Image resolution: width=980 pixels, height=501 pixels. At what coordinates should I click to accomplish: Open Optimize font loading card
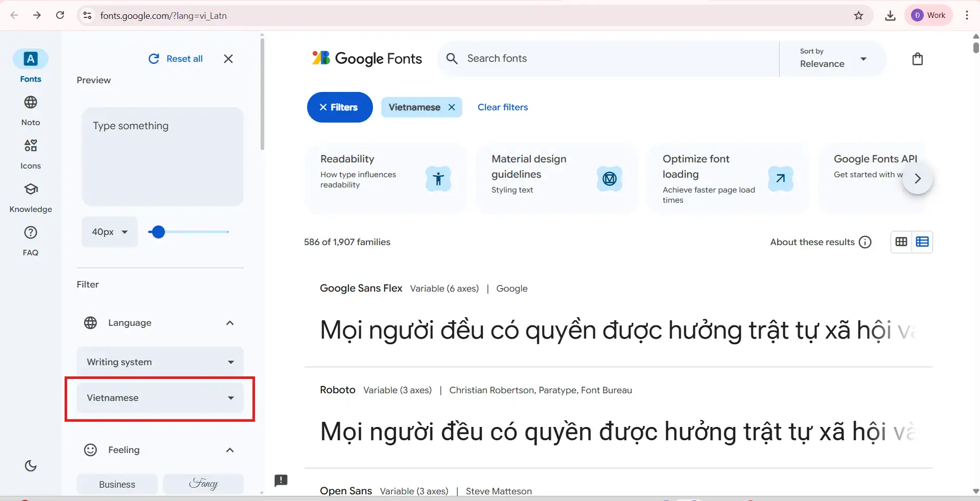tap(728, 179)
